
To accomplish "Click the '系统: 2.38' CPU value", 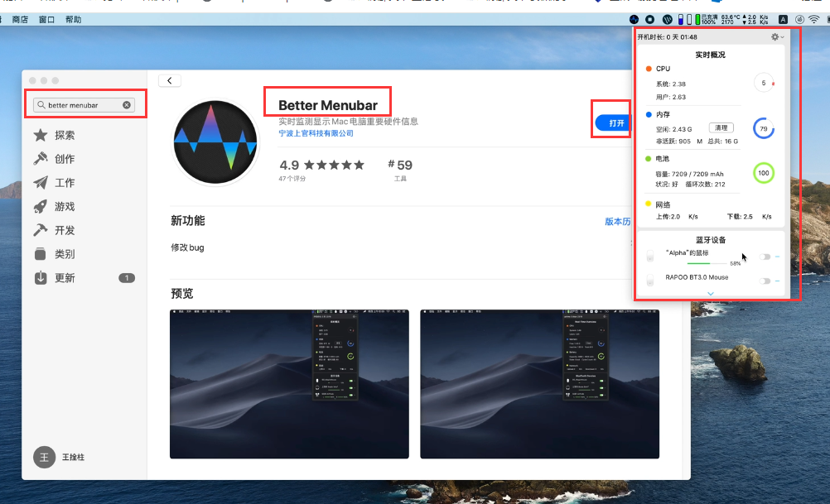I will coord(671,84).
